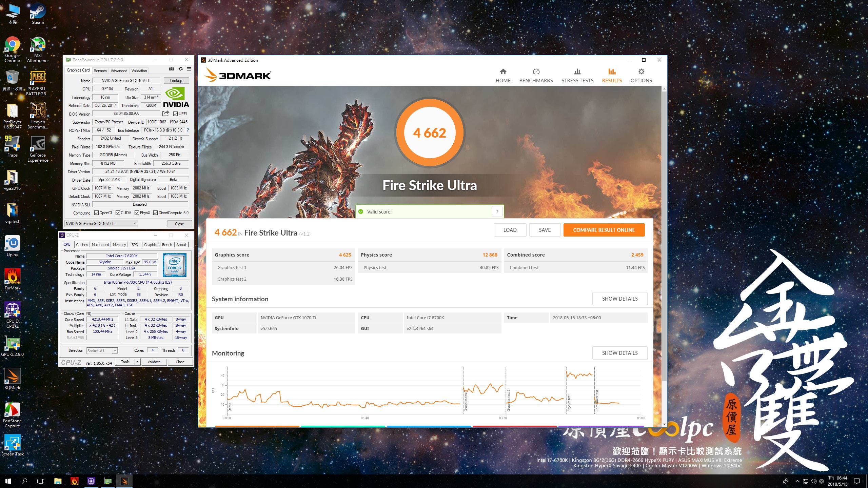Open the CPU-Z SPD tab
The height and width of the screenshot is (488, 868).
(x=135, y=245)
